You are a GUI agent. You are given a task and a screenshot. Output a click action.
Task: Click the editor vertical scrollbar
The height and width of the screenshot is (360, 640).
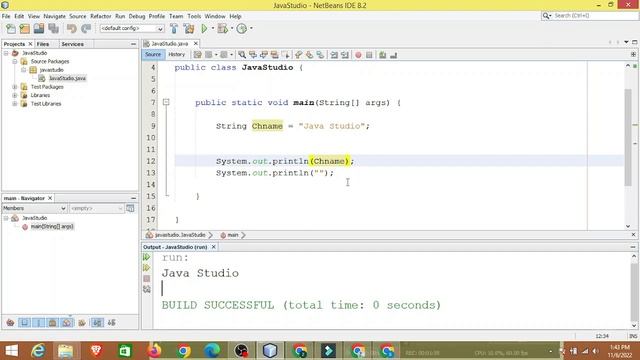pos(628,137)
